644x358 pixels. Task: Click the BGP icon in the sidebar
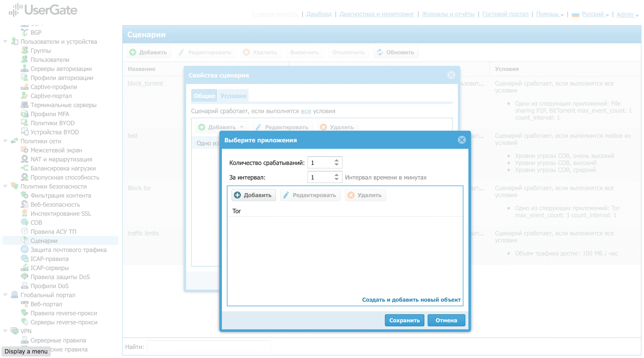click(x=24, y=32)
